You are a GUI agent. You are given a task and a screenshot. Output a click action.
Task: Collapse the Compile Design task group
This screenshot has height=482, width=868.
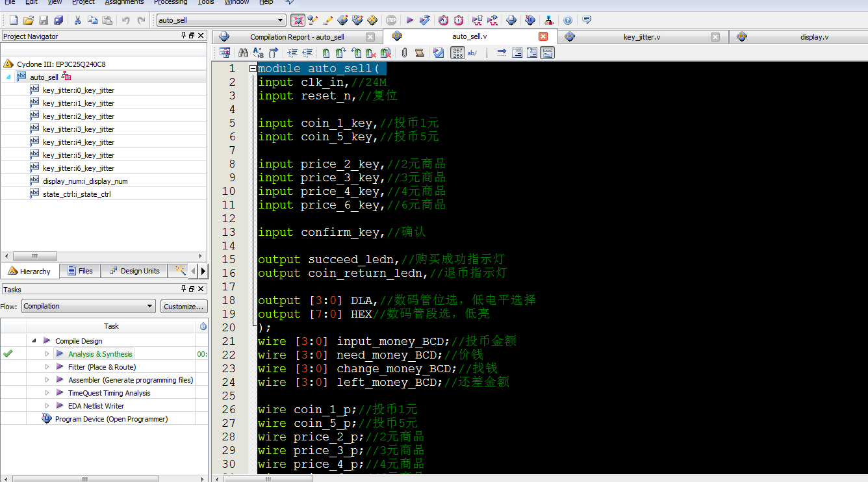[x=34, y=341]
